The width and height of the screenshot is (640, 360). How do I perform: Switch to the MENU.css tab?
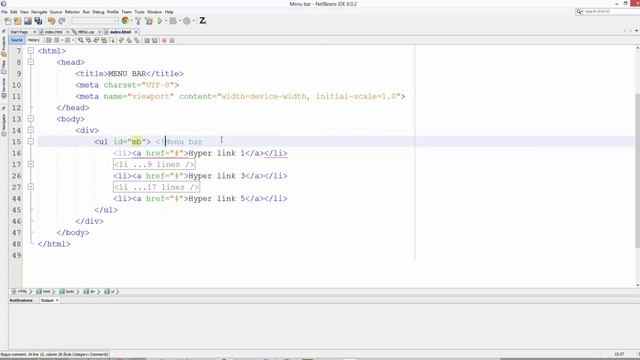coord(86,32)
